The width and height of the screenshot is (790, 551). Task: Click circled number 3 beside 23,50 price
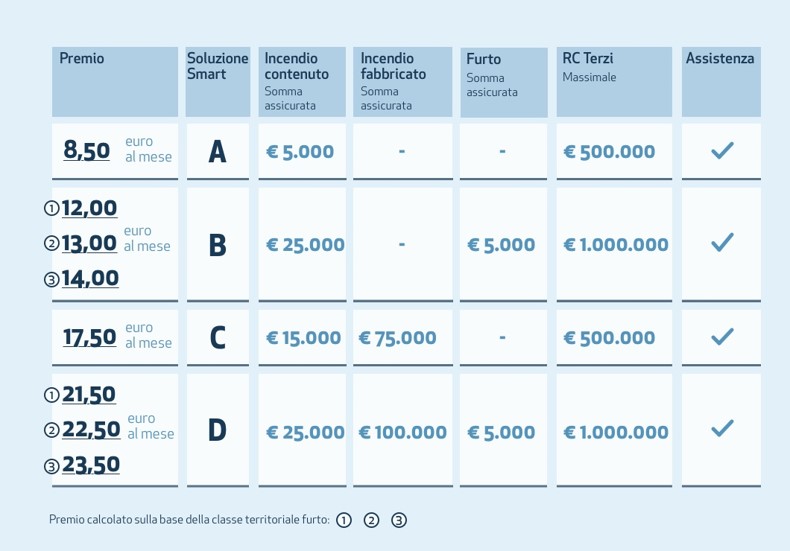tap(52, 466)
